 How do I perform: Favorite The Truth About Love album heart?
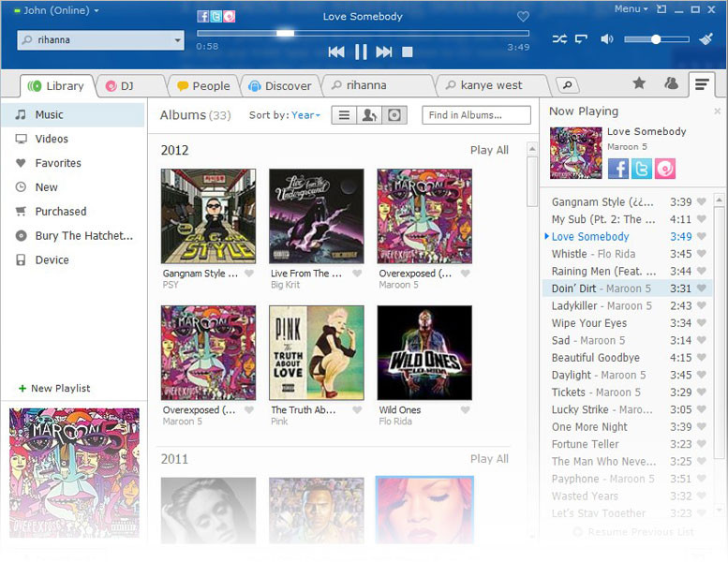click(357, 409)
